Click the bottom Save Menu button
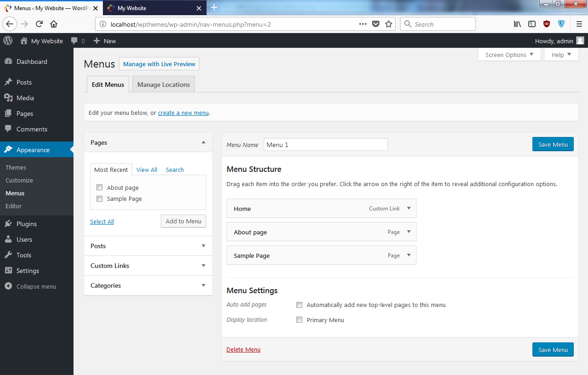 553,350
